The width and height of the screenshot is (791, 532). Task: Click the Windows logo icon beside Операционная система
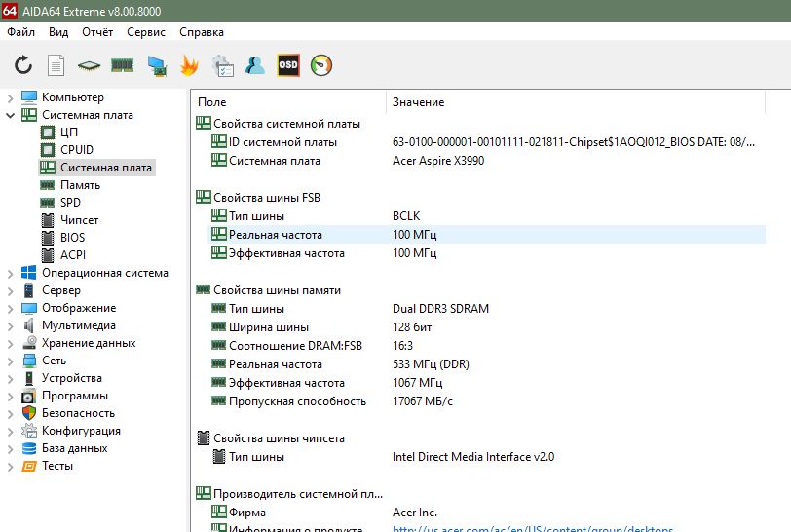29,273
